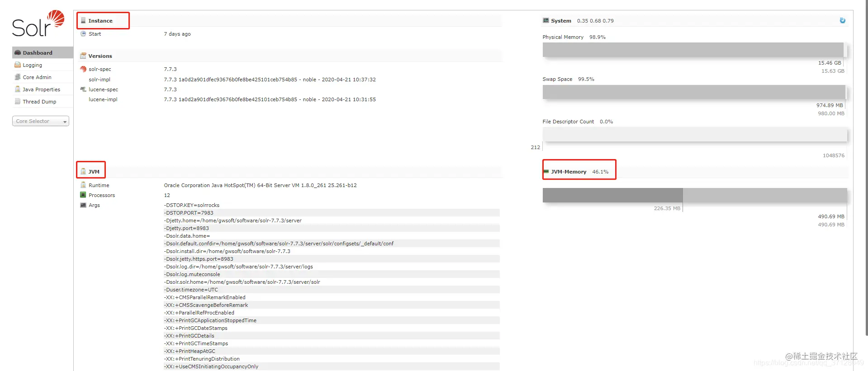Click the Runtime icon

83,185
